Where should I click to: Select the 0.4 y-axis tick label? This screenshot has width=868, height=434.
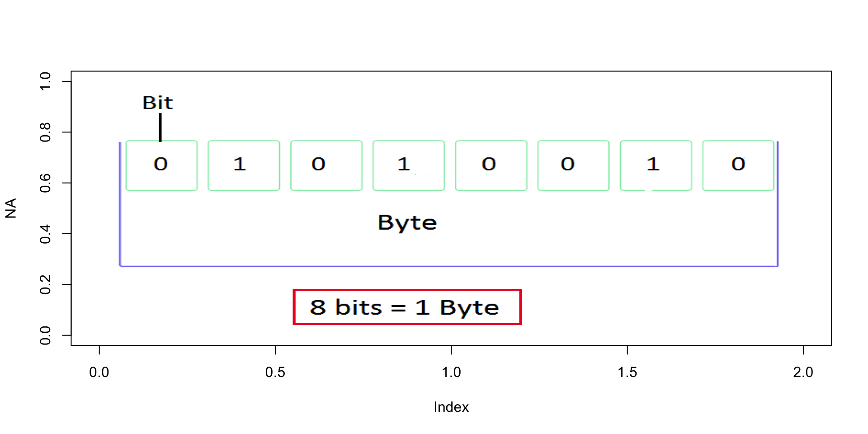pyautogui.click(x=45, y=234)
